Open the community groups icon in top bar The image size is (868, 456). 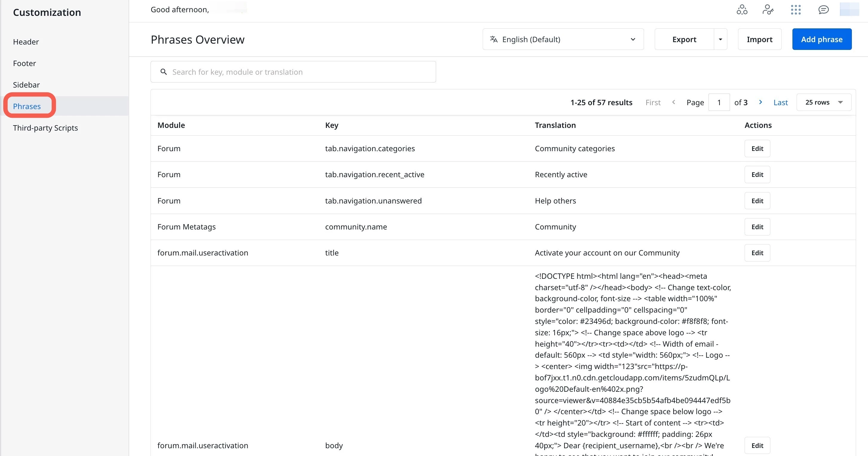(x=742, y=10)
